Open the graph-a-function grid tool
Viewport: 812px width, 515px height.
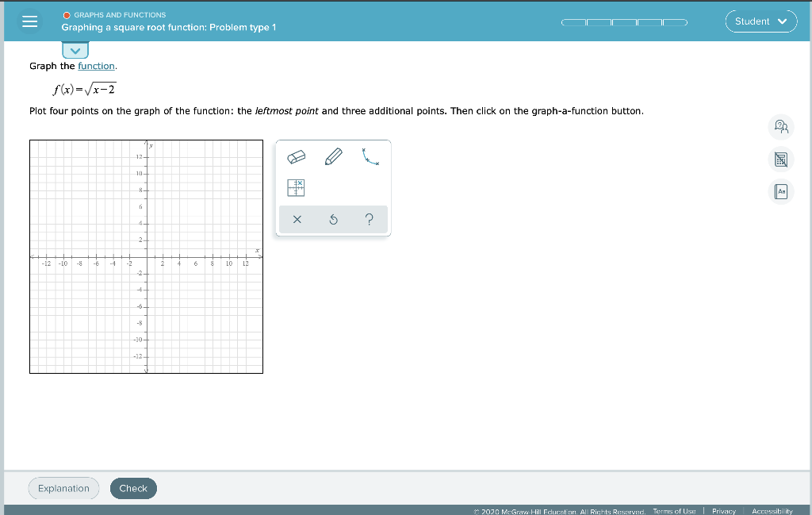pos(296,188)
